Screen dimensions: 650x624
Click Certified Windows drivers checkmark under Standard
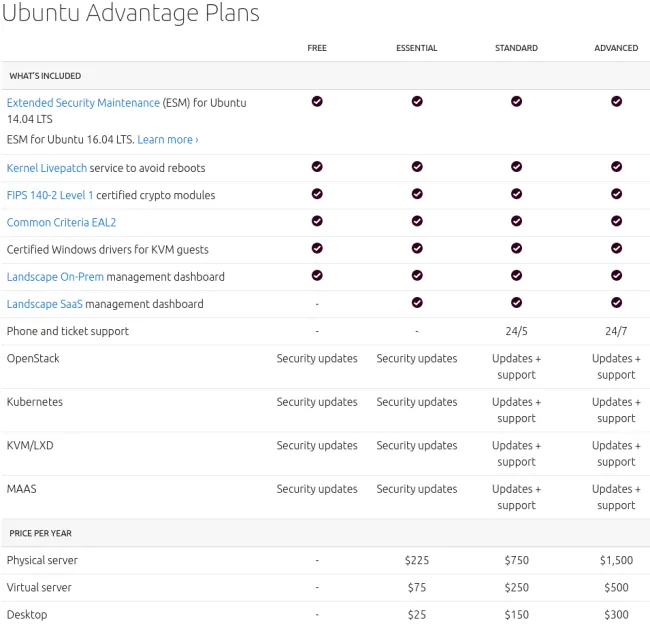517,248
